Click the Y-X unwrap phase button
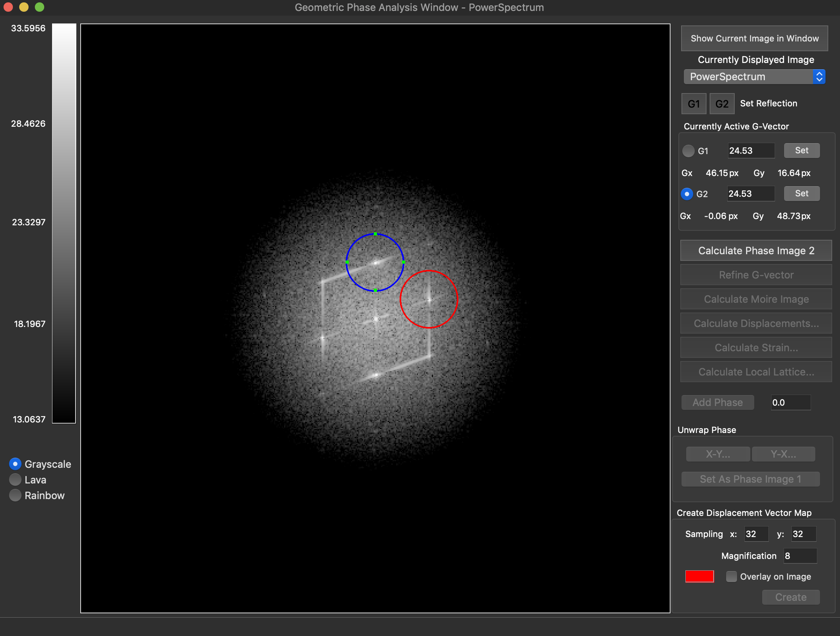 (783, 454)
